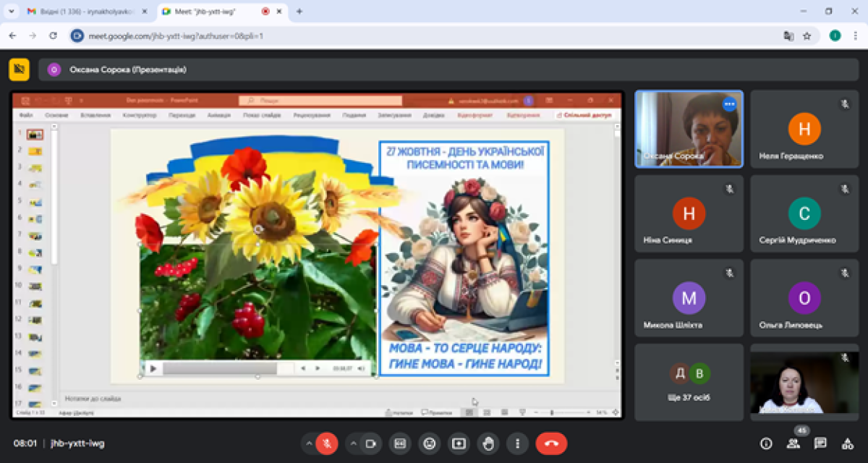Switch to the Gmail inbox browser tab
This screenshot has width=868, height=463.
tap(80, 12)
